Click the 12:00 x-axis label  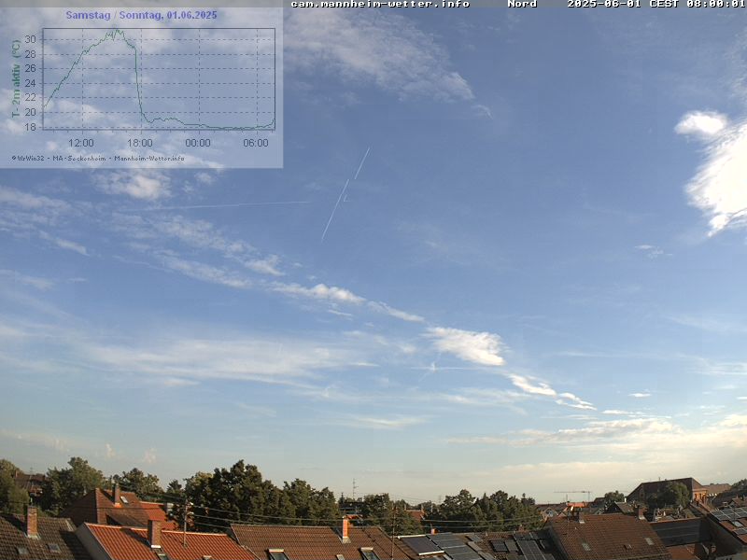(x=81, y=143)
